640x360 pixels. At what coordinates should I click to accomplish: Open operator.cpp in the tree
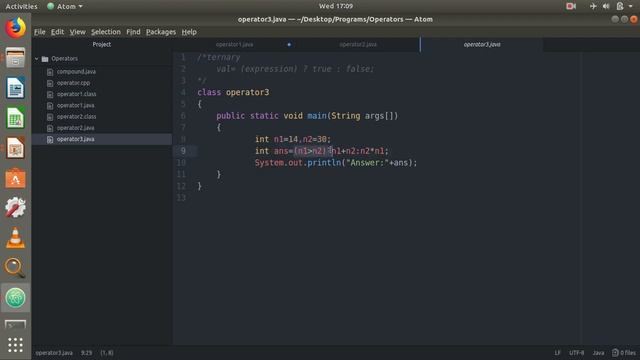73,83
